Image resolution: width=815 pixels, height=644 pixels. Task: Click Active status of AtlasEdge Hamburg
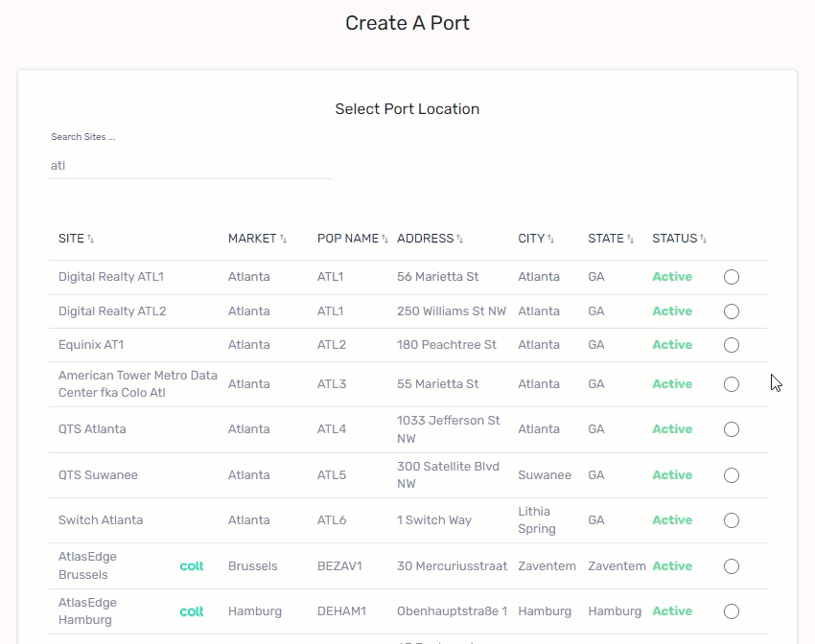[672, 611]
